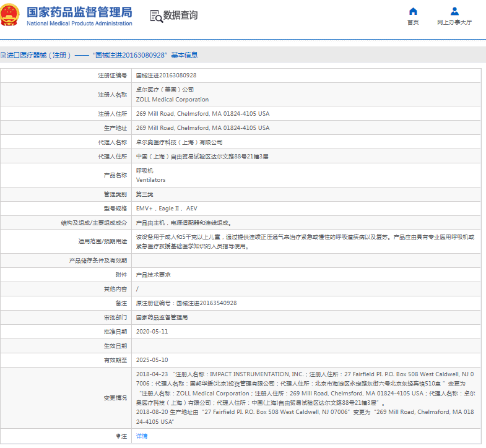The height and width of the screenshot is (448, 486).
Task: Click the national emblem logo
Action: pyautogui.click(x=10, y=15)
